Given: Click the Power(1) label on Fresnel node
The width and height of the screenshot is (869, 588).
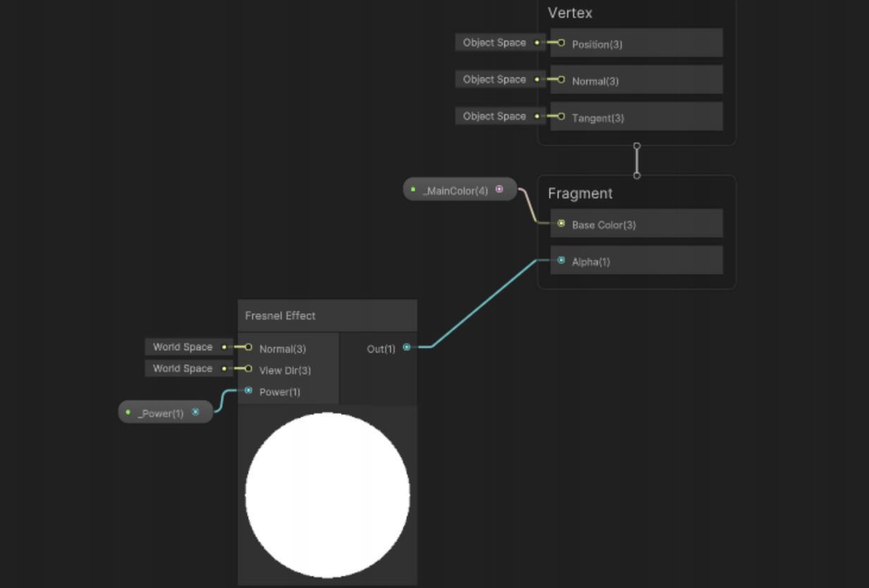Looking at the screenshot, I should click(280, 392).
